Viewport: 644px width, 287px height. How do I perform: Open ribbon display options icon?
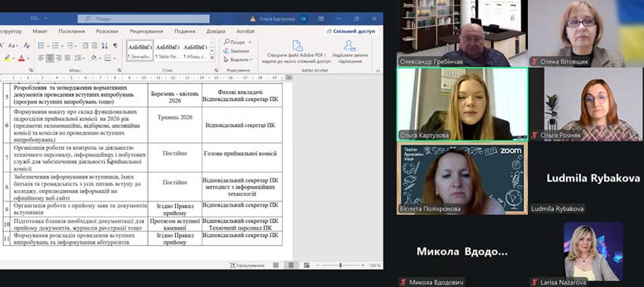[x=321, y=18]
